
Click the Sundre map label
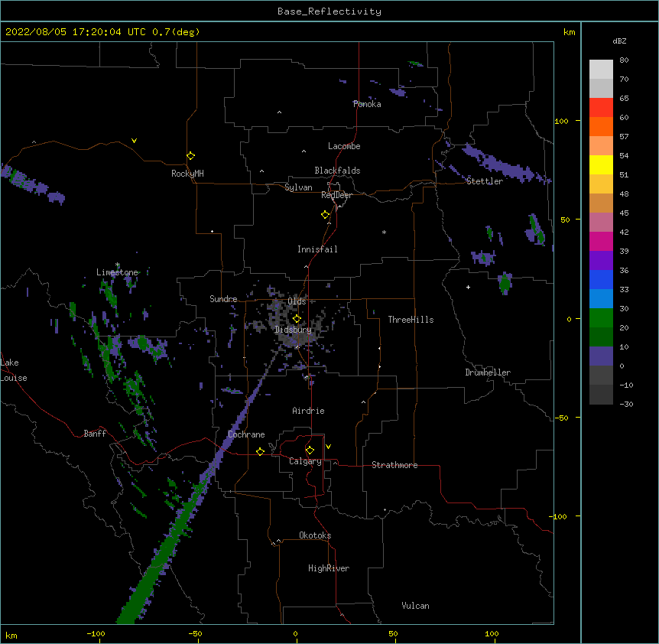click(x=223, y=299)
